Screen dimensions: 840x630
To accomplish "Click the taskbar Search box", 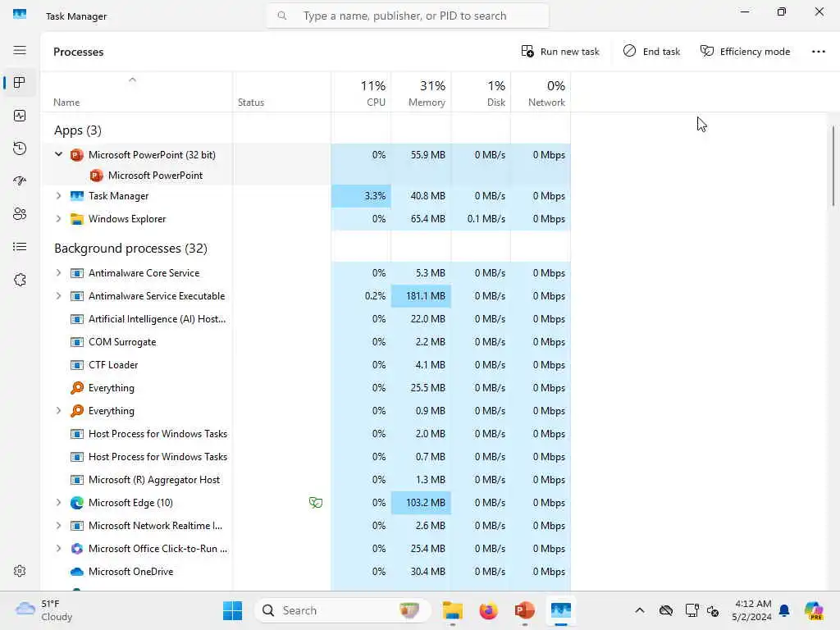I will click(x=343, y=610).
